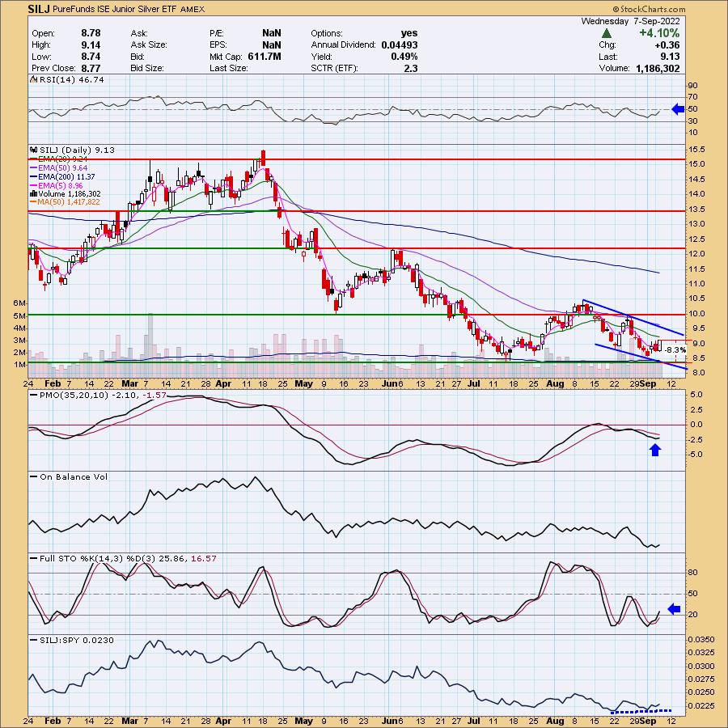Screen dimensions: 728x728
Task: Click the volume bars icon in price legend
Action: tap(34, 193)
